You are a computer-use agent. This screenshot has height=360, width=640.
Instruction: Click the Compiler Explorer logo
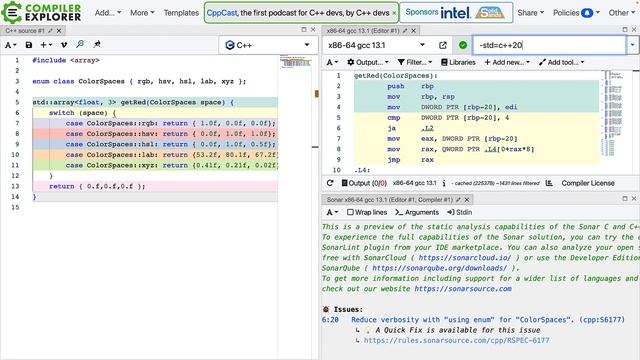coord(41,12)
